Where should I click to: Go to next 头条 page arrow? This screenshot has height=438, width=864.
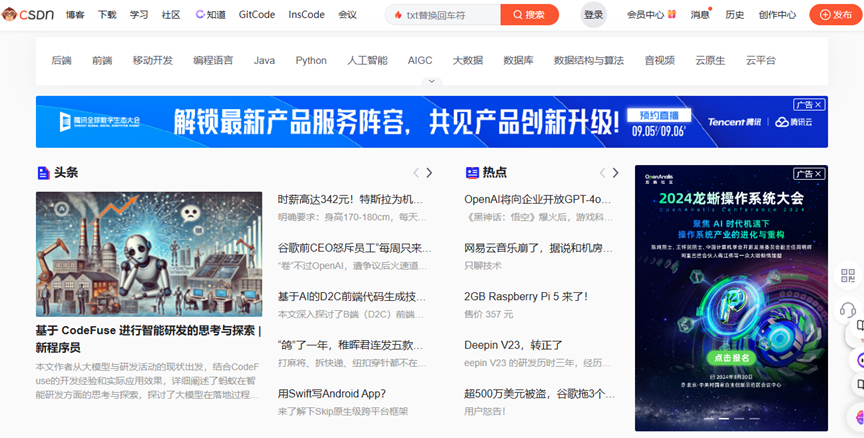click(x=429, y=173)
